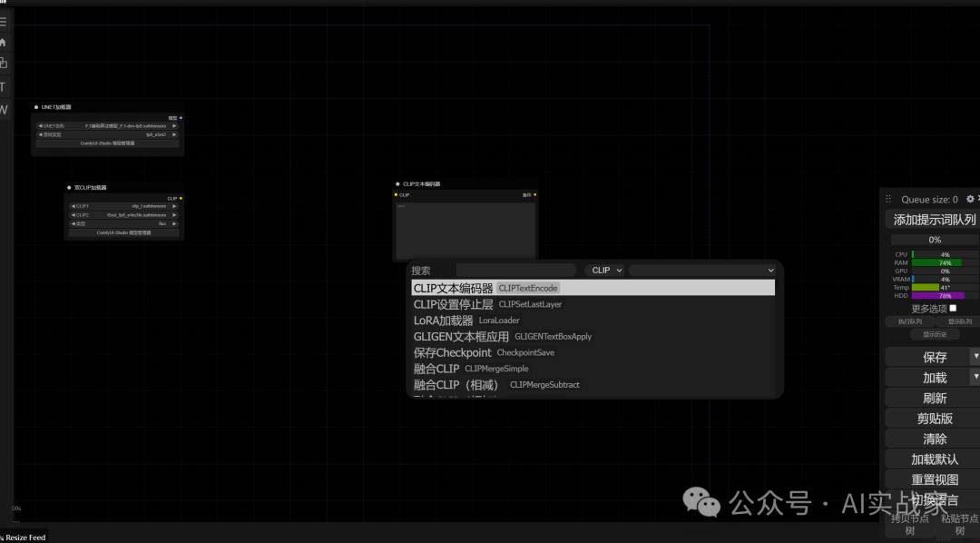Image resolution: width=980 pixels, height=543 pixels.
Task: Open the CLIP2 t5xxl safetensors selector
Action: (x=123, y=214)
